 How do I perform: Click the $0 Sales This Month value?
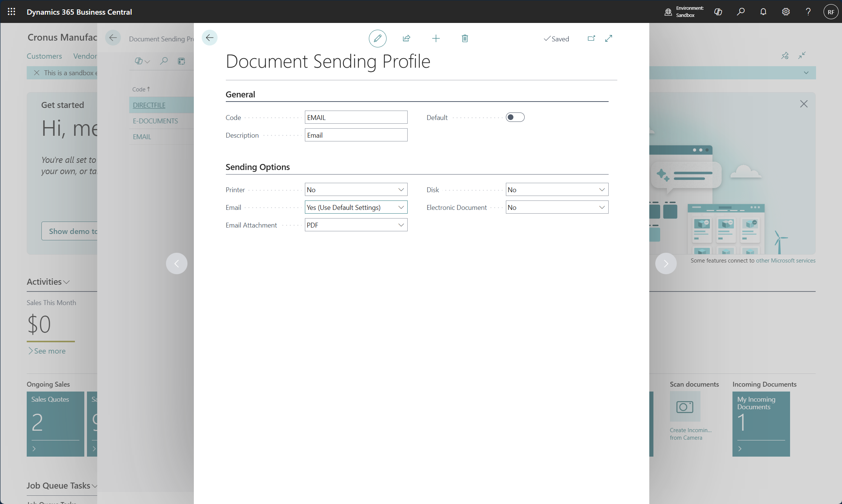click(39, 324)
